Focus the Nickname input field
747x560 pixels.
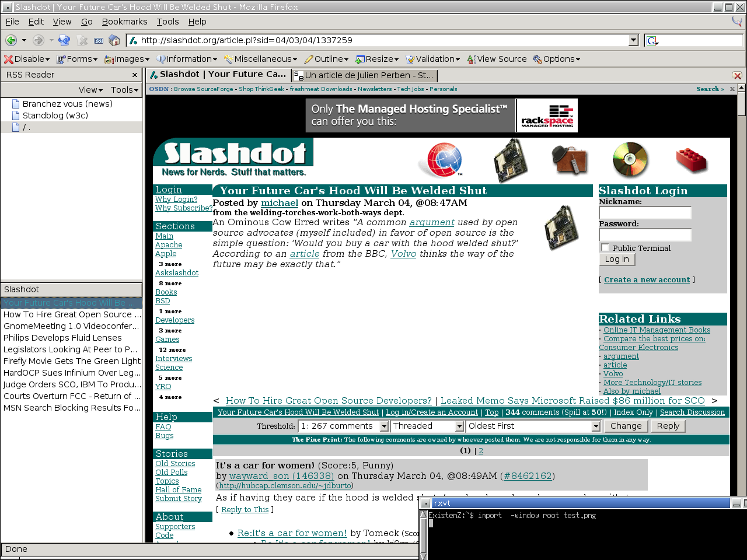(645, 213)
